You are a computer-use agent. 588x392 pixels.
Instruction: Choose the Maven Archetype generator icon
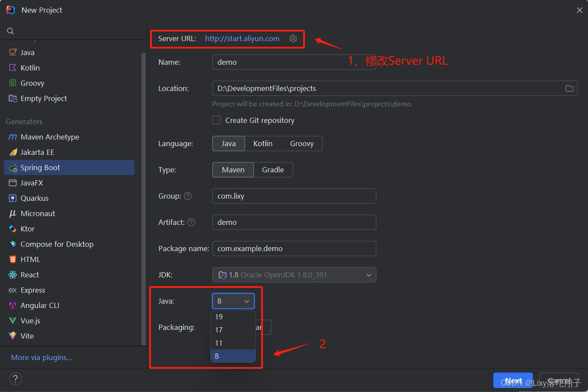(13, 137)
